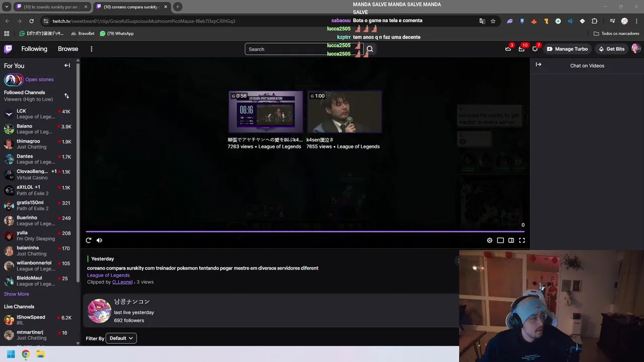Replay the clip with the replay icon
644x362 pixels.
[89, 240]
